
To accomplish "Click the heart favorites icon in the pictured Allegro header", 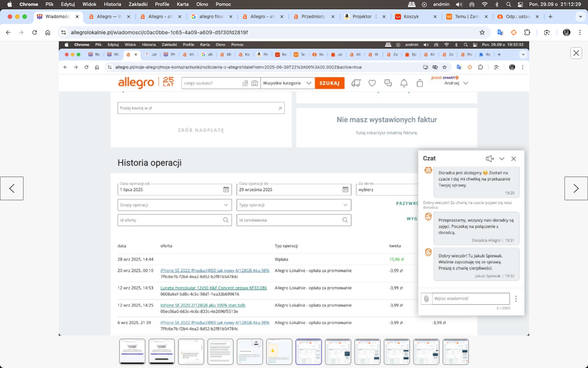I will 372,83.
